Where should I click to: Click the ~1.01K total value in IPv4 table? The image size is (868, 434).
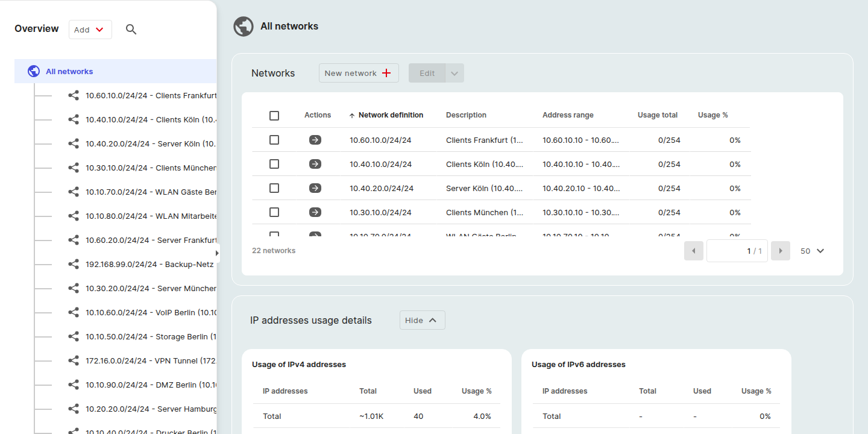371,417
